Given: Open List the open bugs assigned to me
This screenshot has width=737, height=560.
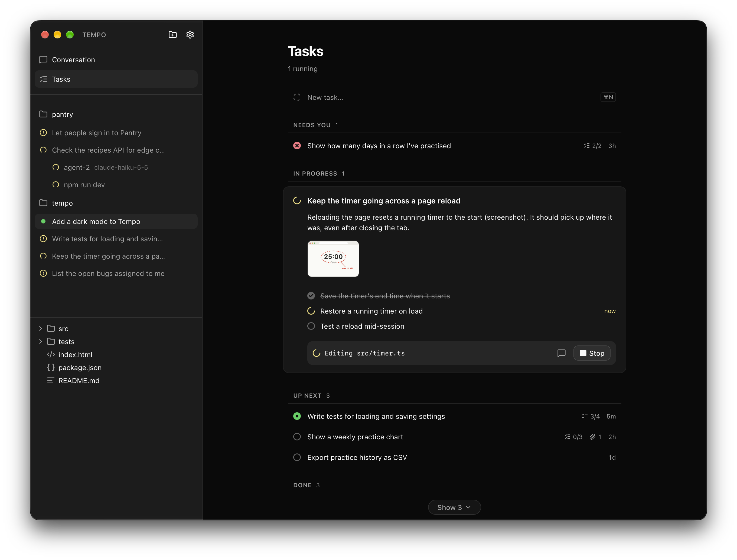Looking at the screenshot, I should click(116, 273).
